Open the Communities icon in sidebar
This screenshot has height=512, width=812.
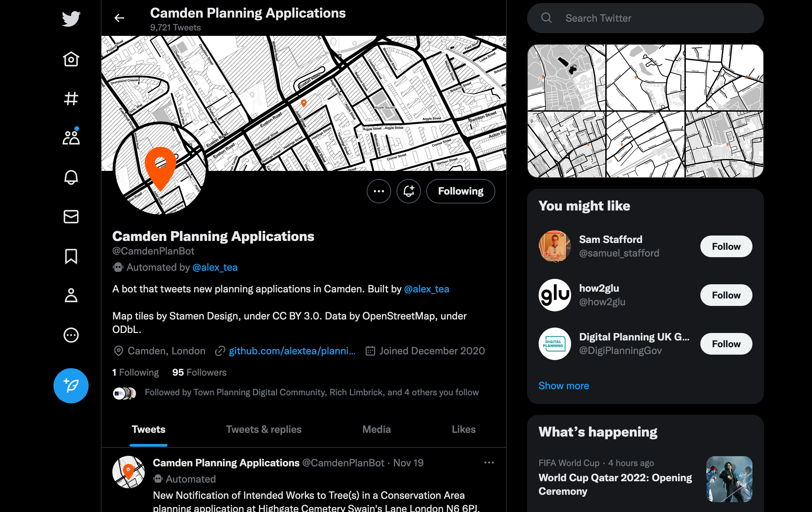pyautogui.click(x=71, y=137)
